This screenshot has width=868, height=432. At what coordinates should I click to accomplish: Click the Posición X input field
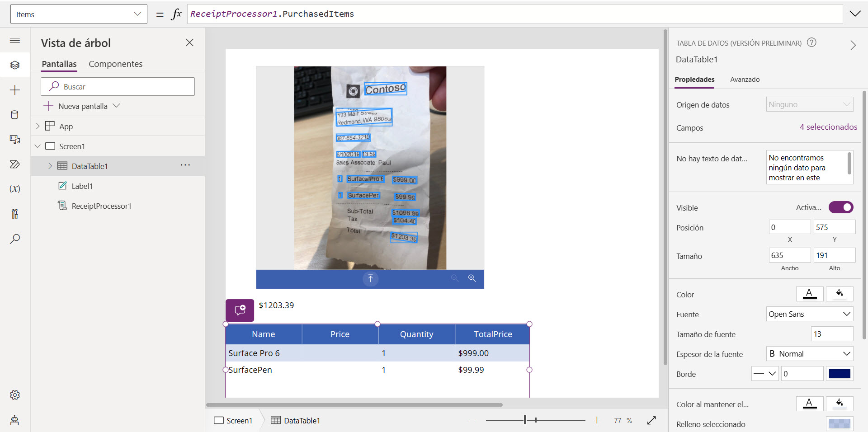click(x=790, y=227)
